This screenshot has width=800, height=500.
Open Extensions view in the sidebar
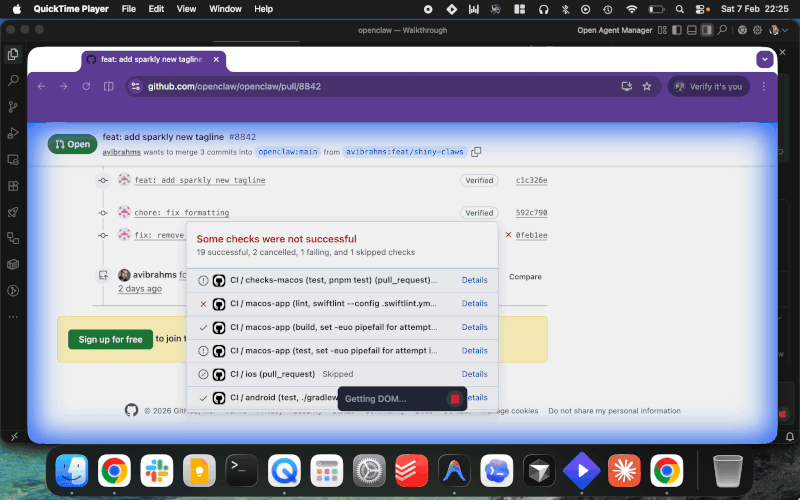pos(13,186)
